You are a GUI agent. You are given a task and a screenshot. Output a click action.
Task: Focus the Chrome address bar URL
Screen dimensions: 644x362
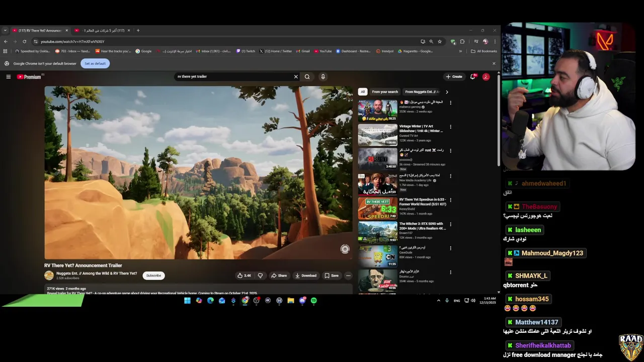[72, 42]
